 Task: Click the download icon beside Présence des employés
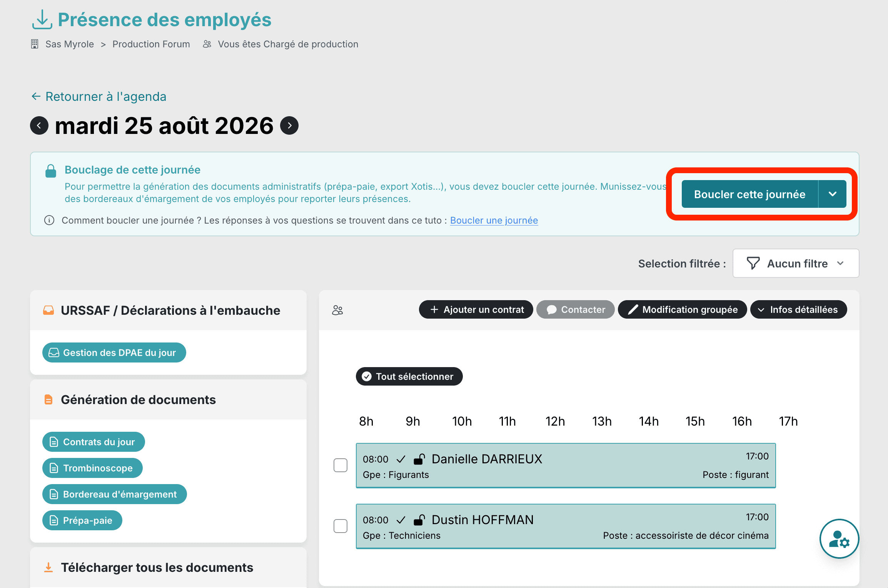[x=42, y=20]
